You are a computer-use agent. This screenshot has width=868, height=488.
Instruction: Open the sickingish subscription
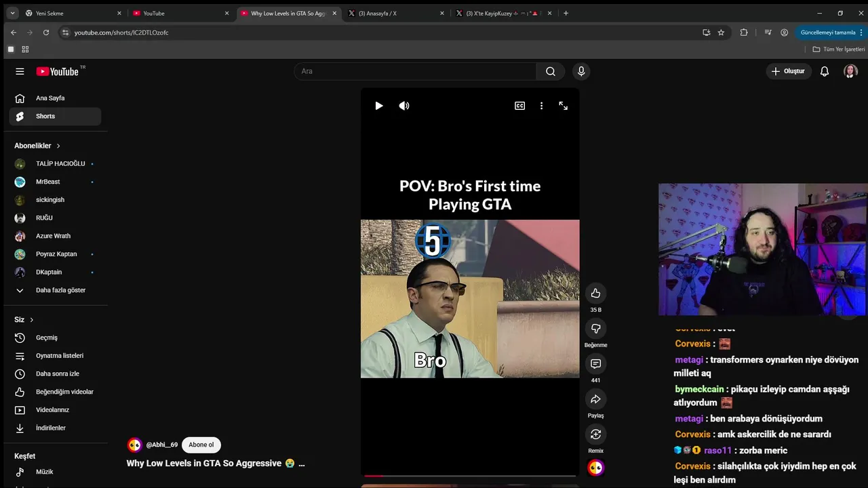(56, 200)
